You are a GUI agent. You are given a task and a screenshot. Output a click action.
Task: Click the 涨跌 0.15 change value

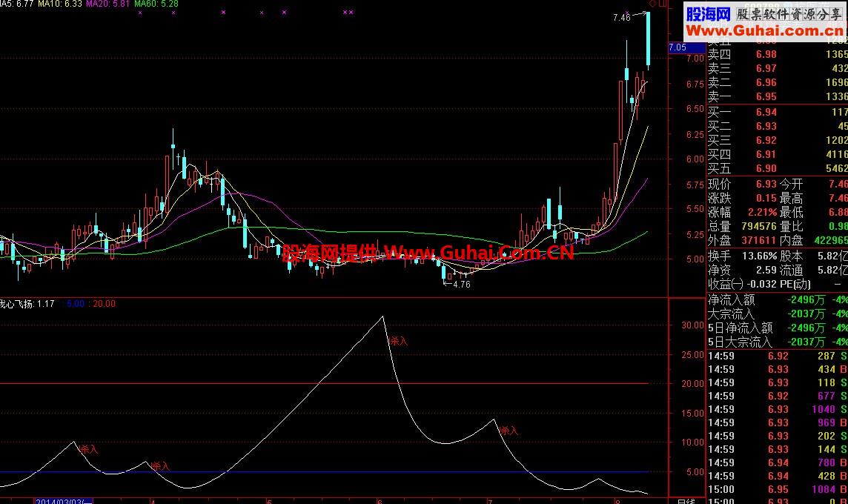click(766, 199)
